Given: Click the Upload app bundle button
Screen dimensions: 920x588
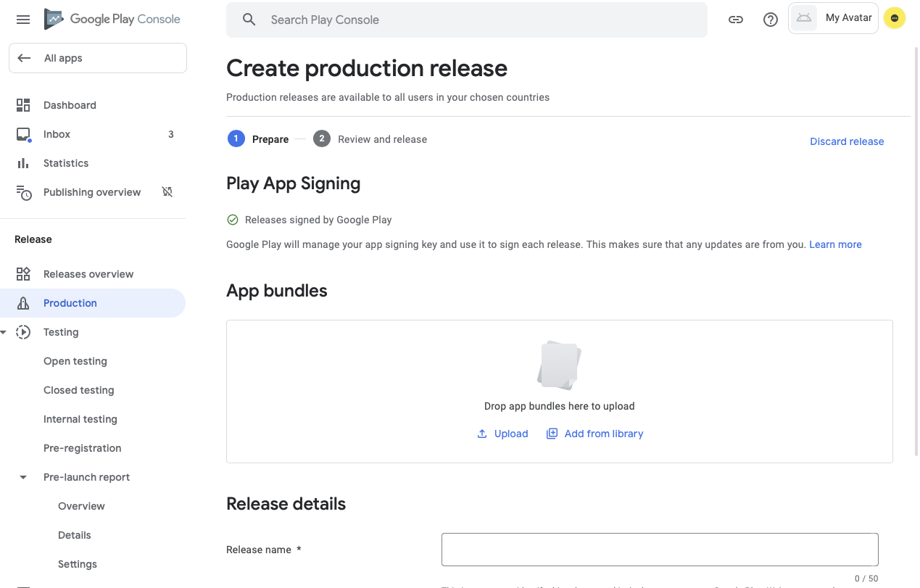Looking at the screenshot, I should click(502, 434).
